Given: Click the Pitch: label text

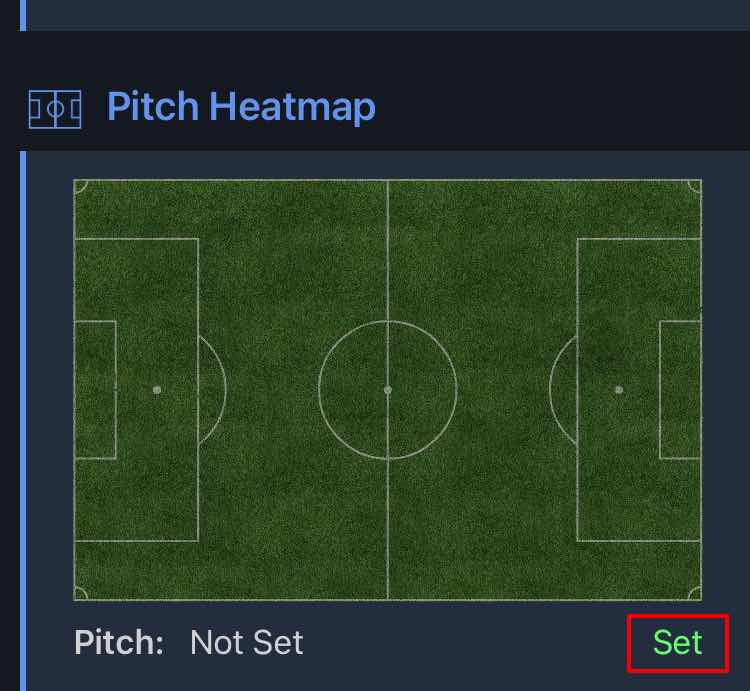Looking at the screenshot, I should pyautogui.click(x=119, y=642).
